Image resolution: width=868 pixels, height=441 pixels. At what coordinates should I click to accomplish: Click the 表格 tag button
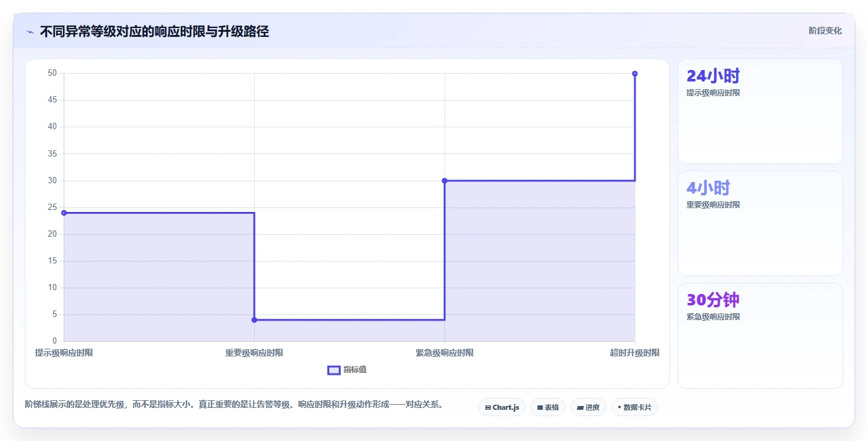coord(548,407)
